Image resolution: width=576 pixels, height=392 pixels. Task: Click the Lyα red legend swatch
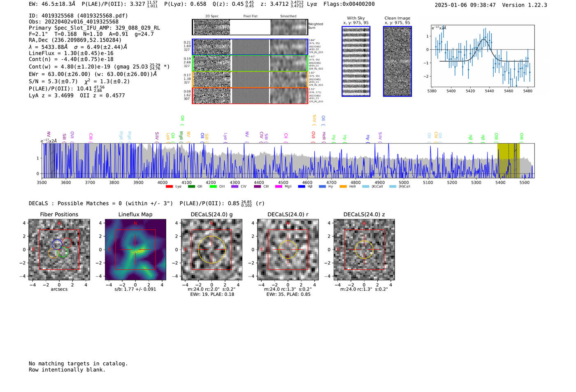click(169, 186)
